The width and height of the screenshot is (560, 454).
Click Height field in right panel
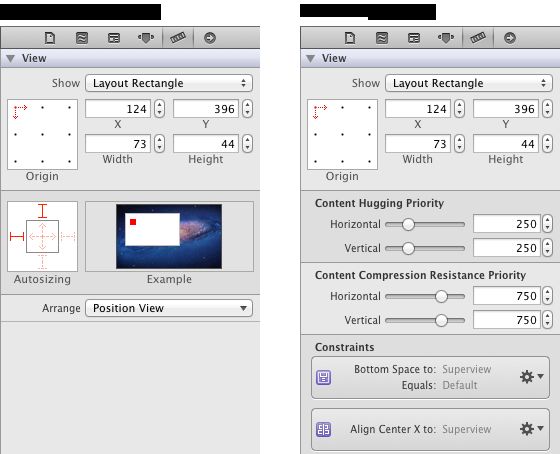coord(506,144)
